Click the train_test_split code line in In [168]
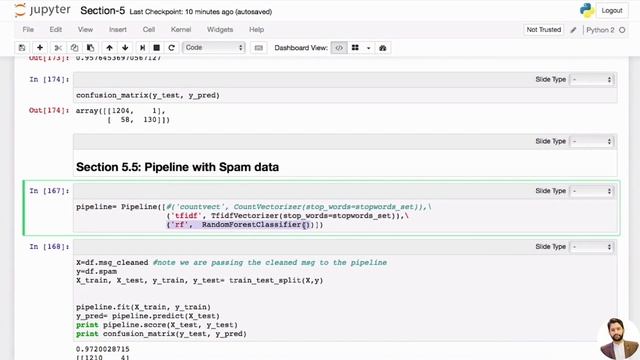 click(199, 280)
